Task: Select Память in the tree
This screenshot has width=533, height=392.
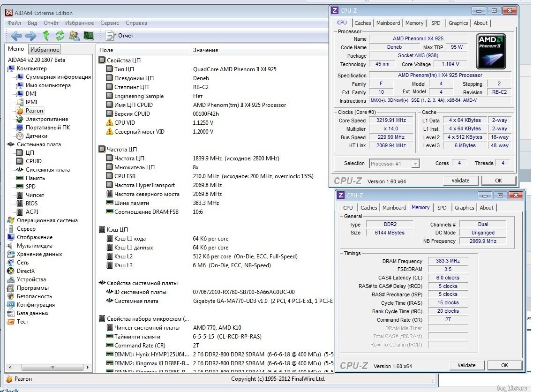Action: click(x=35, y=178)
